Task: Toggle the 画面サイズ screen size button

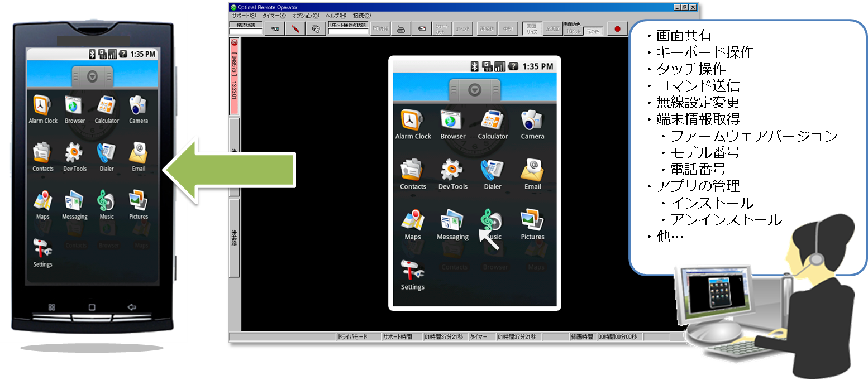Action: click(x=531, y=29)
